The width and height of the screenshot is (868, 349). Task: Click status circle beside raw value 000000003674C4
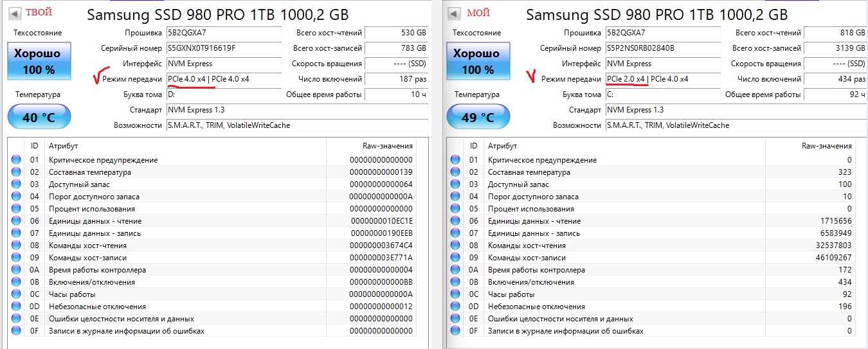tap(16, 246)
